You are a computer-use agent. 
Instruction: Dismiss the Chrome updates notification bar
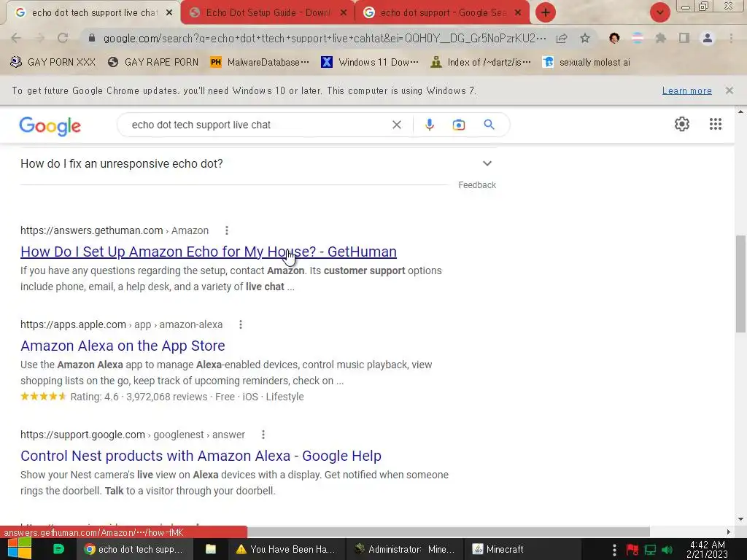click(729, 90)
